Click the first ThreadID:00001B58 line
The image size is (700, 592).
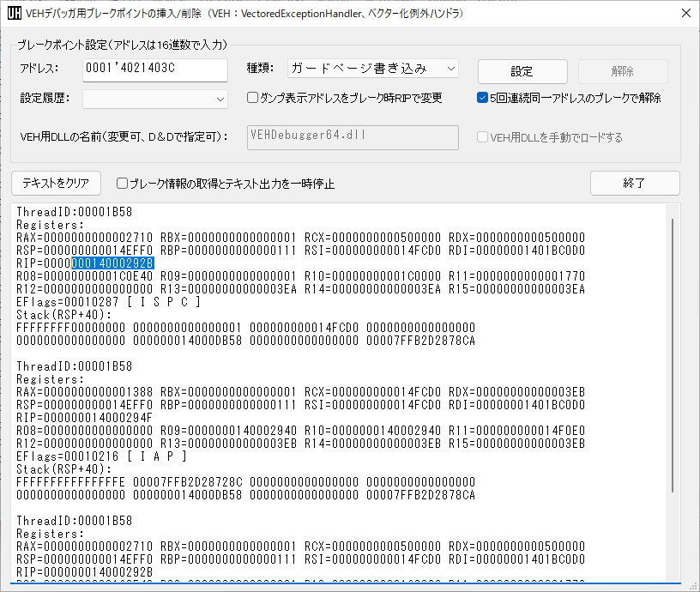coord(75,212)
